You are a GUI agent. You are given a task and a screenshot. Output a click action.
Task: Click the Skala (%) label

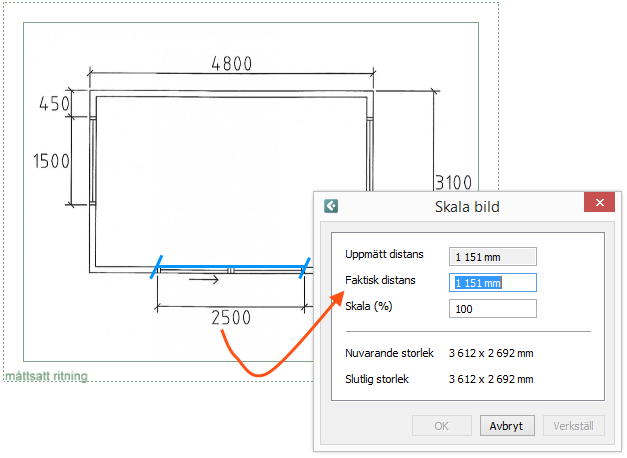click(369, 306)
